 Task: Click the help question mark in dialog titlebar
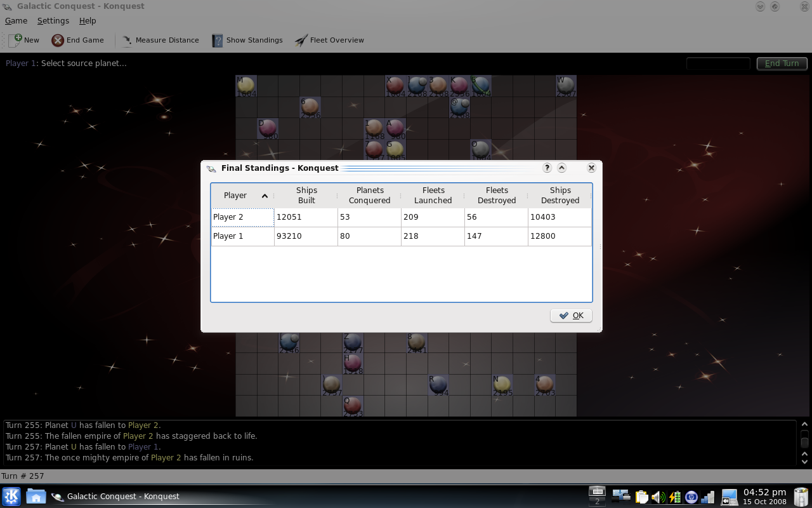[x=547, y=168]
